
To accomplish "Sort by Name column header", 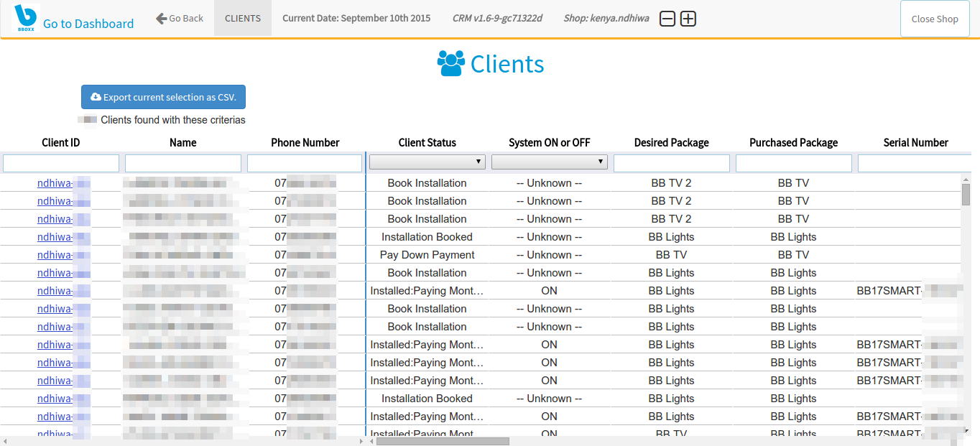I will [x=183, y=142].
